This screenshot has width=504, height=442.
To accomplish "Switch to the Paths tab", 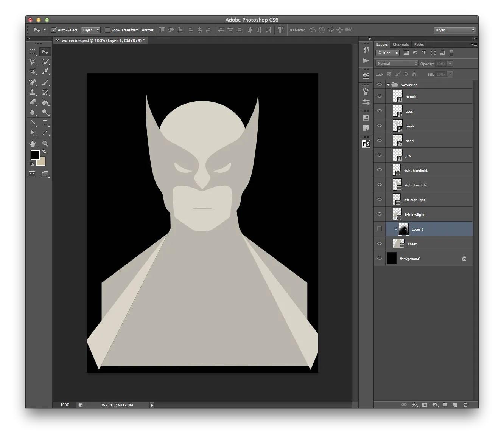I will click(x=419, y=45).
